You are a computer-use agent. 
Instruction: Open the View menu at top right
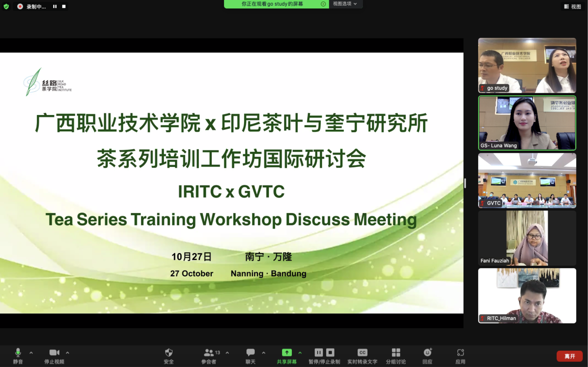click(x=572, y=7)
